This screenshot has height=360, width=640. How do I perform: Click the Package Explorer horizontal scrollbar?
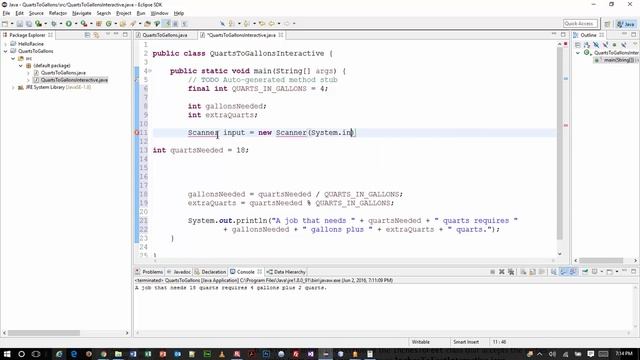coord(44,333)
